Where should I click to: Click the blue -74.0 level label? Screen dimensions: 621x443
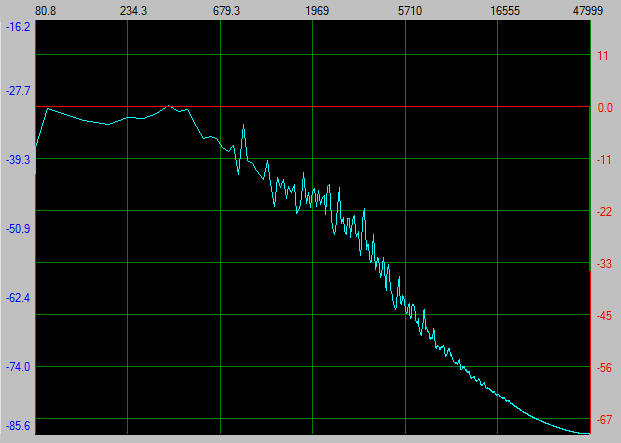pyautogui.click(x=18, y=367)
